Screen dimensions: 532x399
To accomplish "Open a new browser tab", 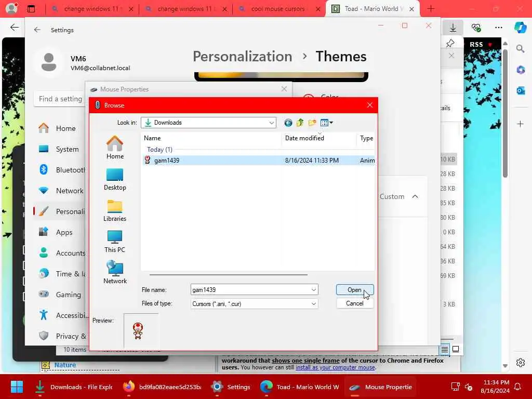I will [x=431, y=9].
